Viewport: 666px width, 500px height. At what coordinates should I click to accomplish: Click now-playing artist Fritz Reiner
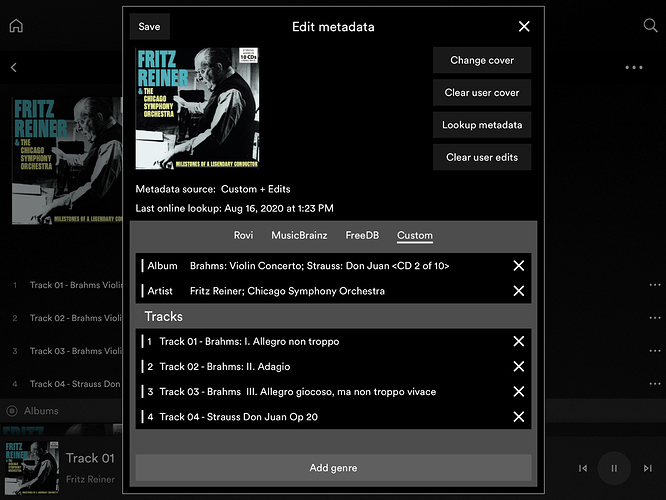(90, 479)
